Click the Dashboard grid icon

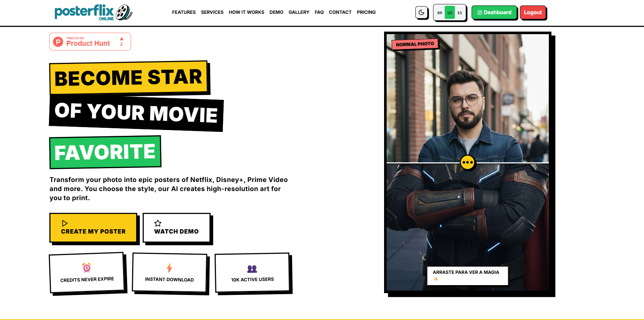pos(480,12)
